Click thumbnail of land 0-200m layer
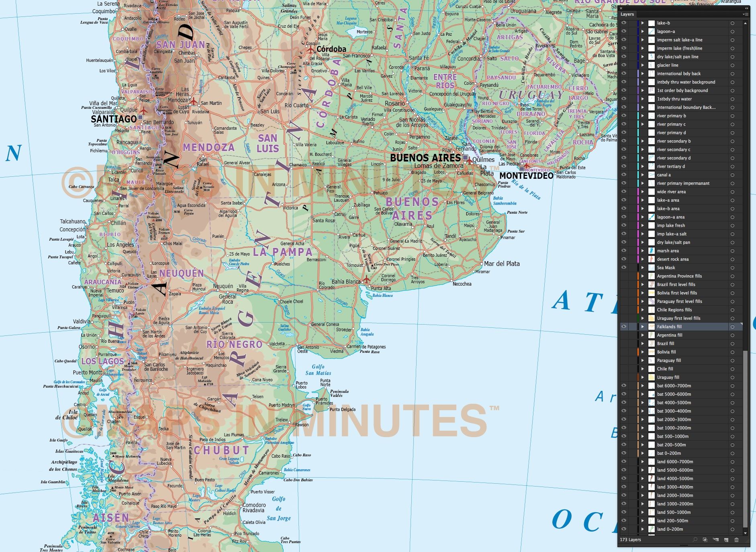Image resolution: width=756 pixels, height=552 pixels. (x=652, y=529)
